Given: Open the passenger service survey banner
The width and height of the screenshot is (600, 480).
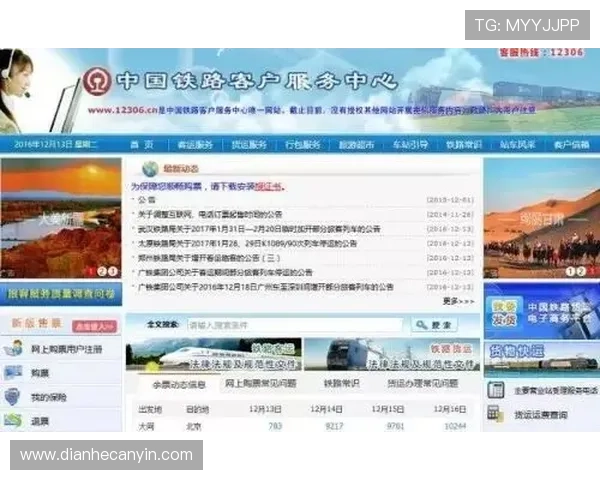Looking at the screenshot, I should pyautogui.click(x=61, y=294).
